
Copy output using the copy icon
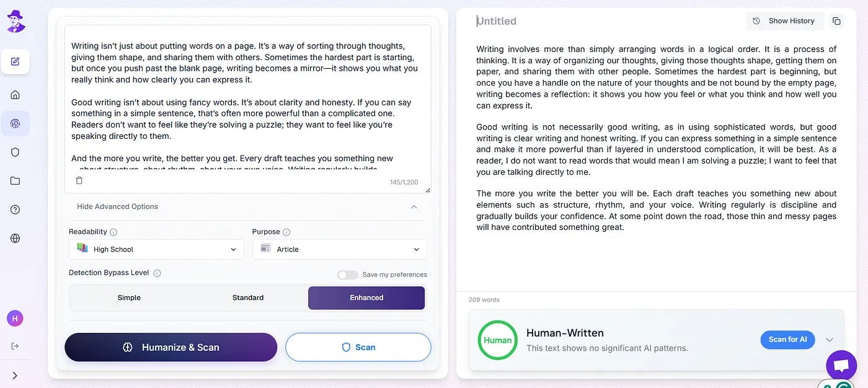click(836, 21)
